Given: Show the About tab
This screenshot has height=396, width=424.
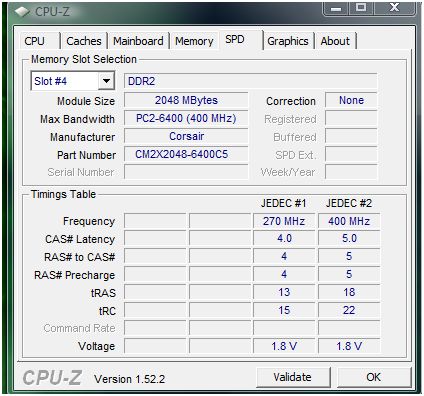Looking at the screenshot, I should (x=335, y=41).
